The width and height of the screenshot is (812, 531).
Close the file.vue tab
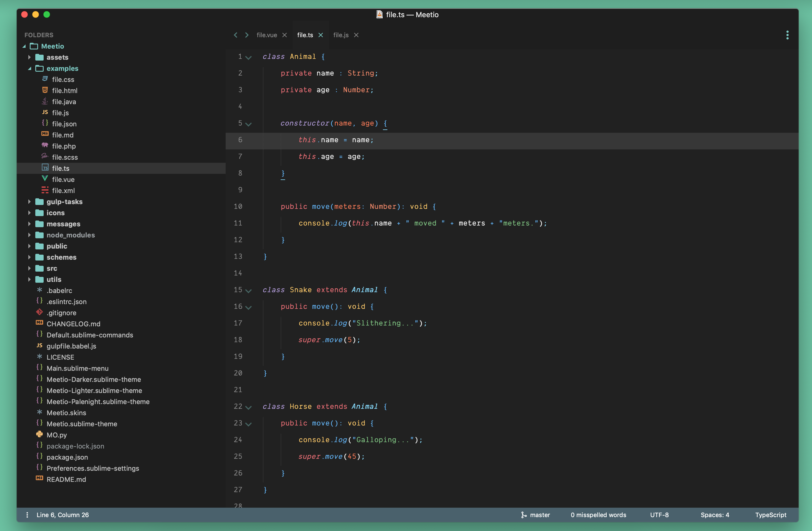pyautogui.click(x=285, y=35)
